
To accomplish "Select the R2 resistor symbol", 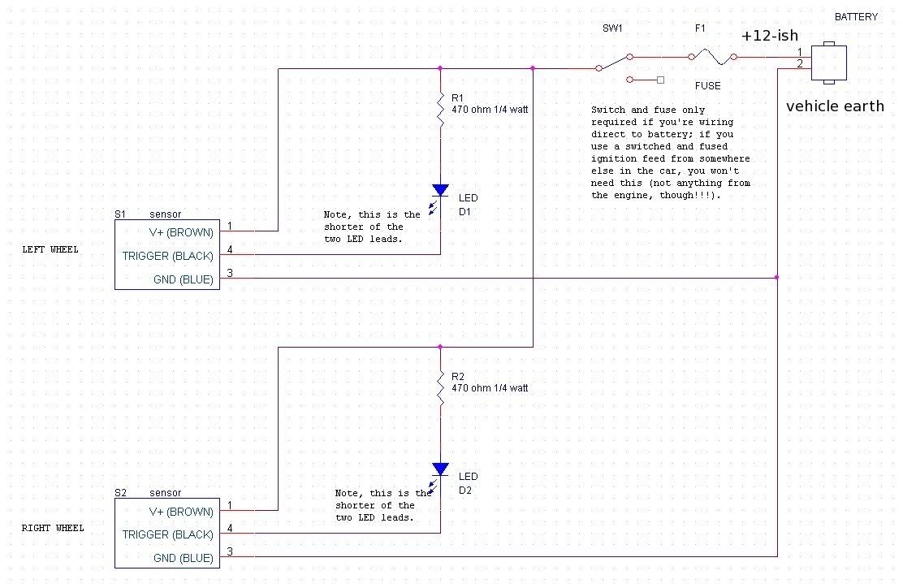I will point(441,391).
